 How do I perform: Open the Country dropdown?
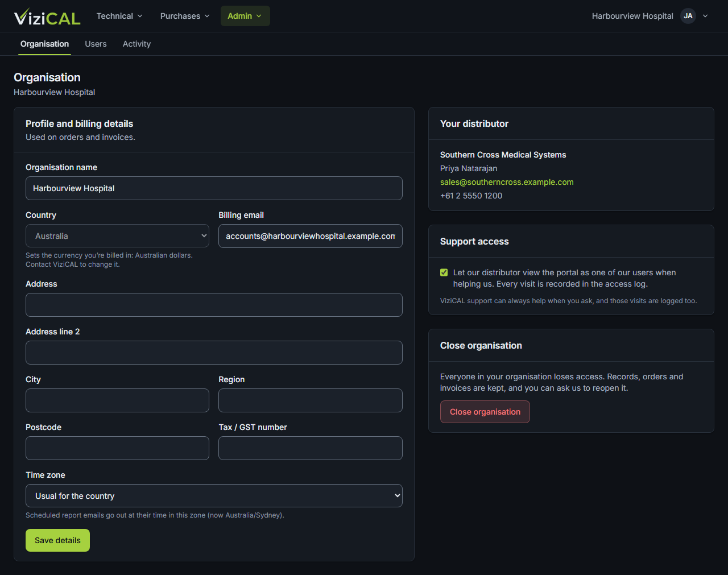tap(117, 236)
